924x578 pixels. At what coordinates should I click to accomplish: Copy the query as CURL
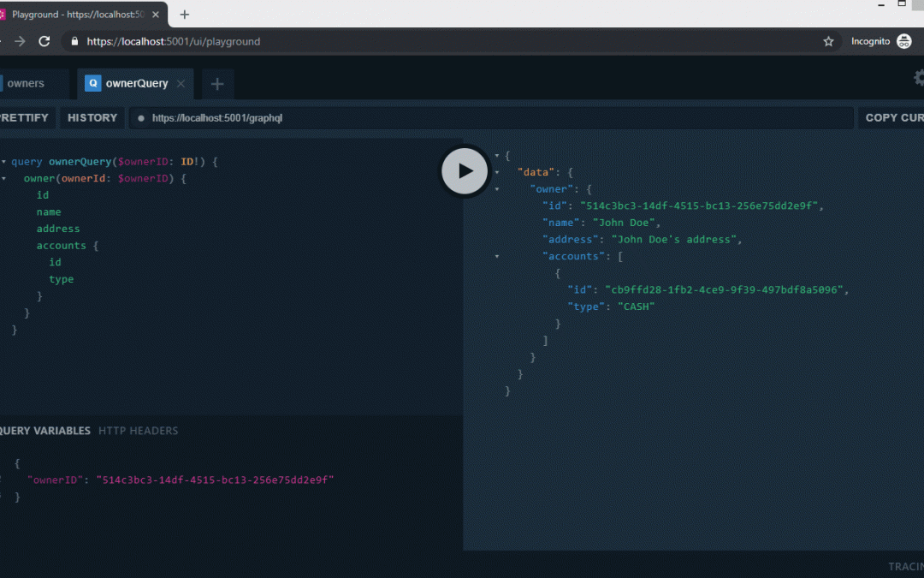pyautogui.click(x=893, y=118)
